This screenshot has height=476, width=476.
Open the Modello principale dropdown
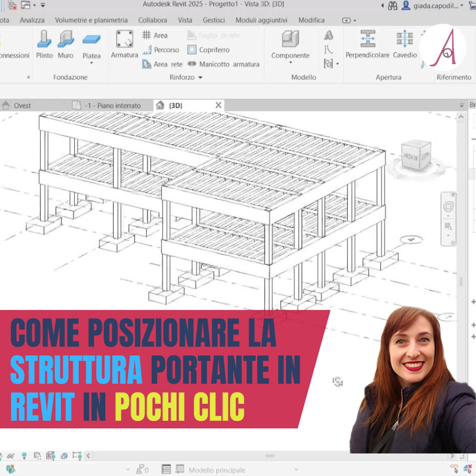click(296, 470)
